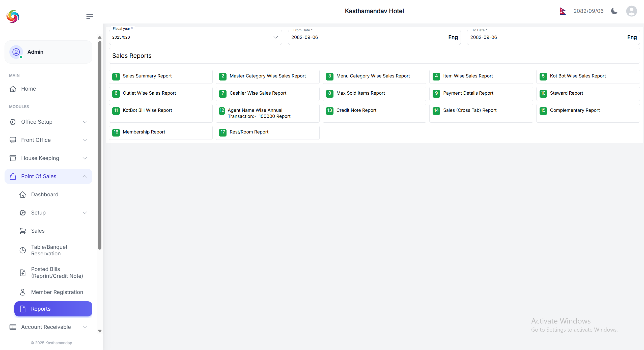Open Table/Banquet Reservation clock icon
The width and height of the screenshot is (644, 350).
coord(23,250)
